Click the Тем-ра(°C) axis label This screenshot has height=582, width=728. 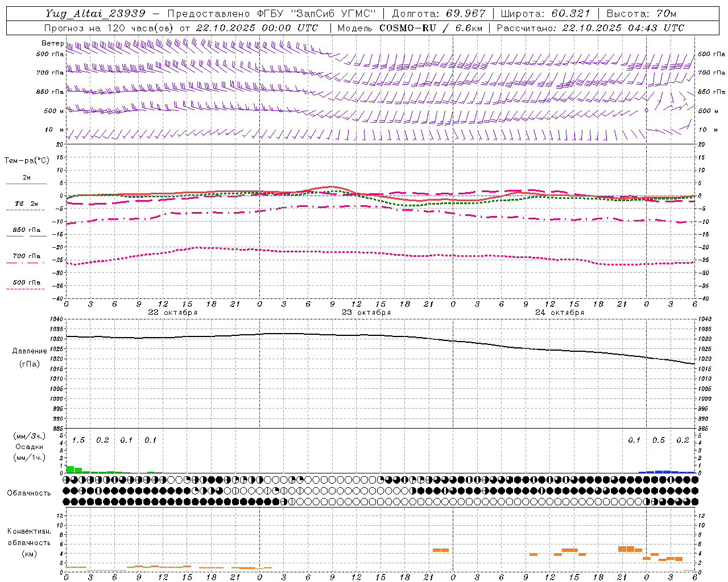27,160
